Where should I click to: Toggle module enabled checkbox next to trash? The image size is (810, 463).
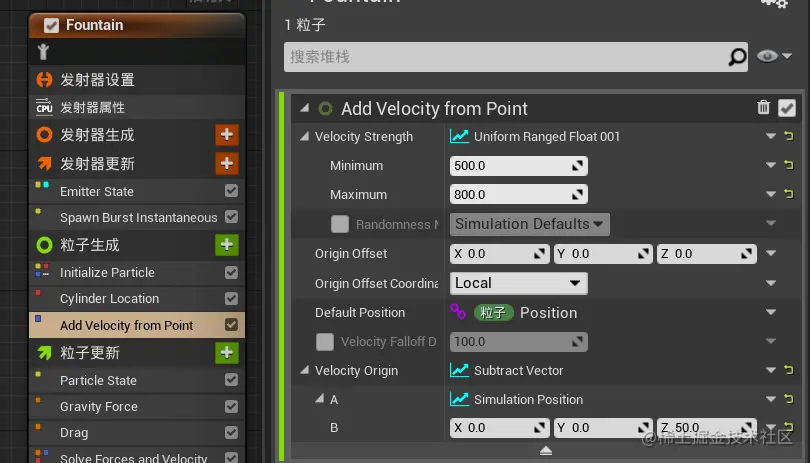click(787, 108)
